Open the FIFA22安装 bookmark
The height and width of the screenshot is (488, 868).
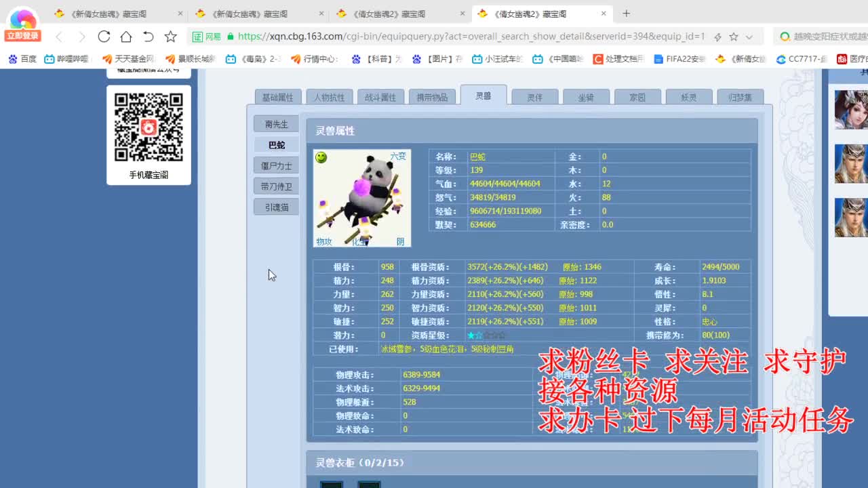click(680, 59)
